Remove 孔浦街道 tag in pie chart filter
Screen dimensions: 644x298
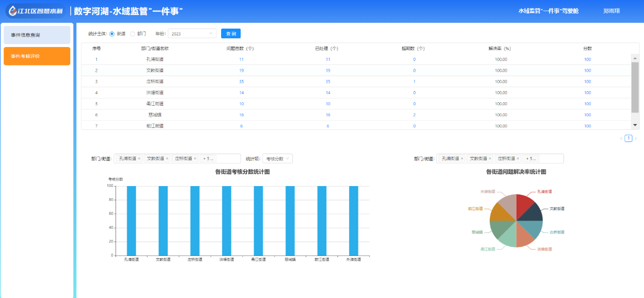[462, 158]
